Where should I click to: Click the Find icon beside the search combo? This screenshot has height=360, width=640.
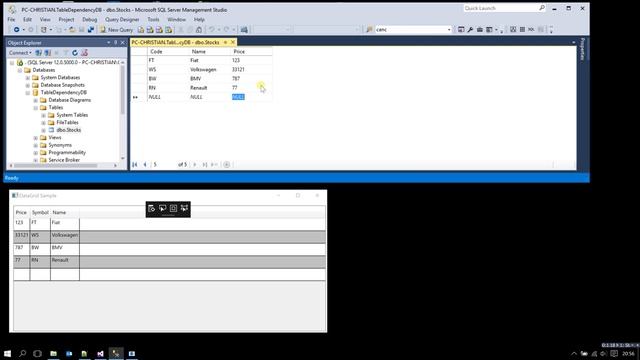point(369,29)
